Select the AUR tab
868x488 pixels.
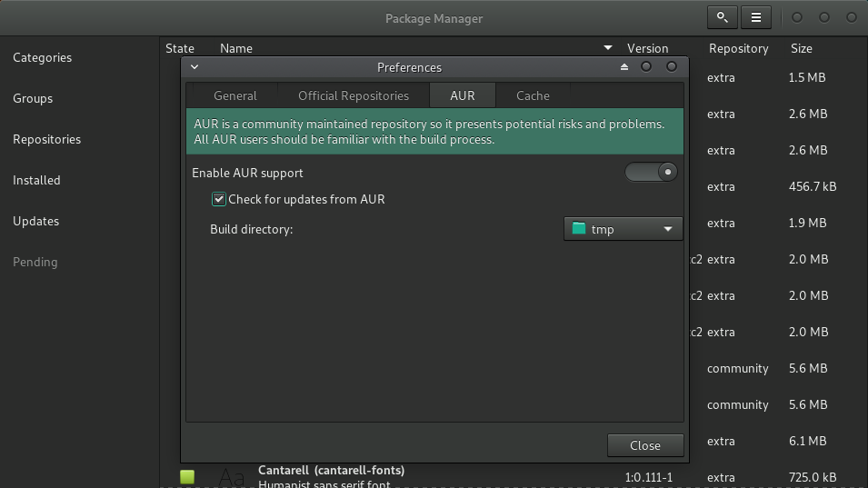point(463,95)
